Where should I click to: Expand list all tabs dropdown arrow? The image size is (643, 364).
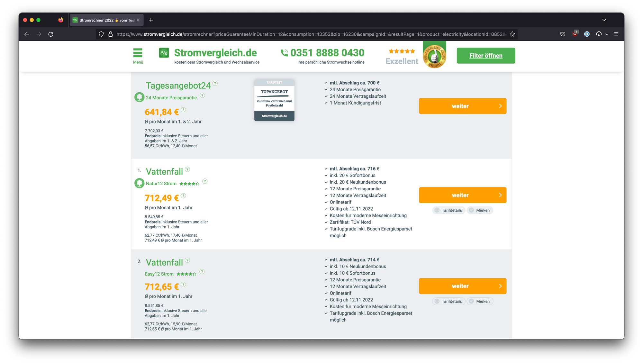click(x=604, y=20)
